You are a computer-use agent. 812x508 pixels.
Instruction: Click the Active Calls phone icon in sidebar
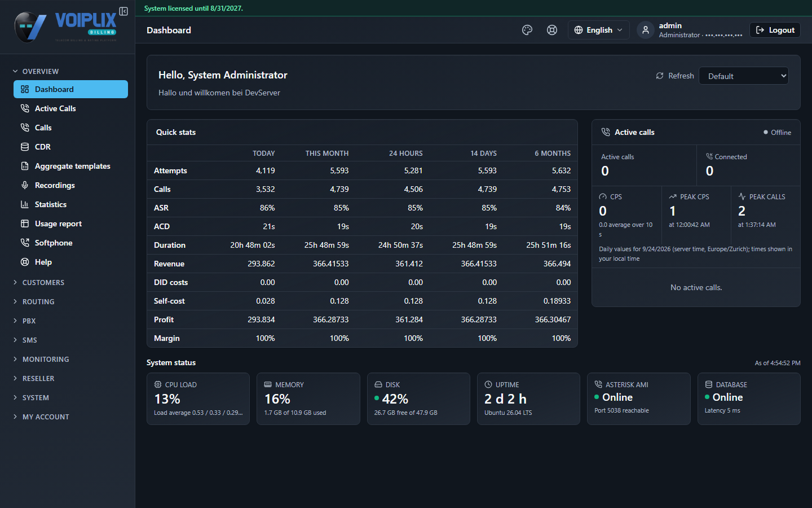coord(25,108)
